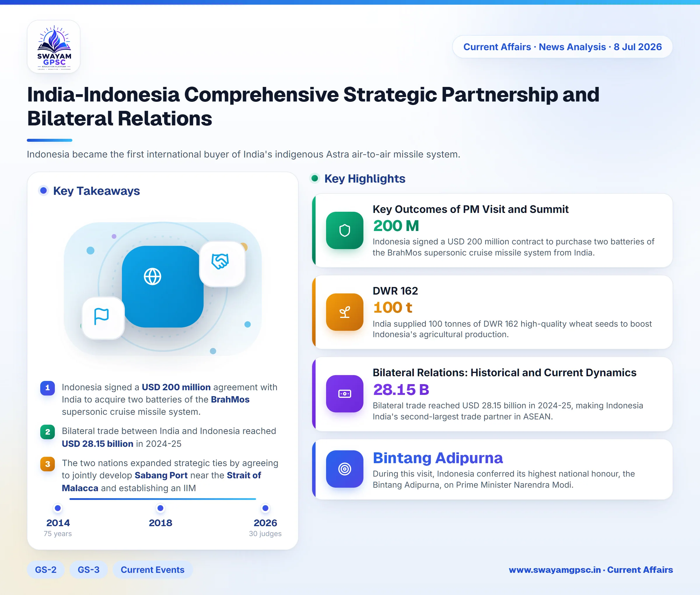Click the orange '100 t' value
Image resolution: width=700 pixels, height=595 pixels.
pyautogui.click(x=393, y=308)
